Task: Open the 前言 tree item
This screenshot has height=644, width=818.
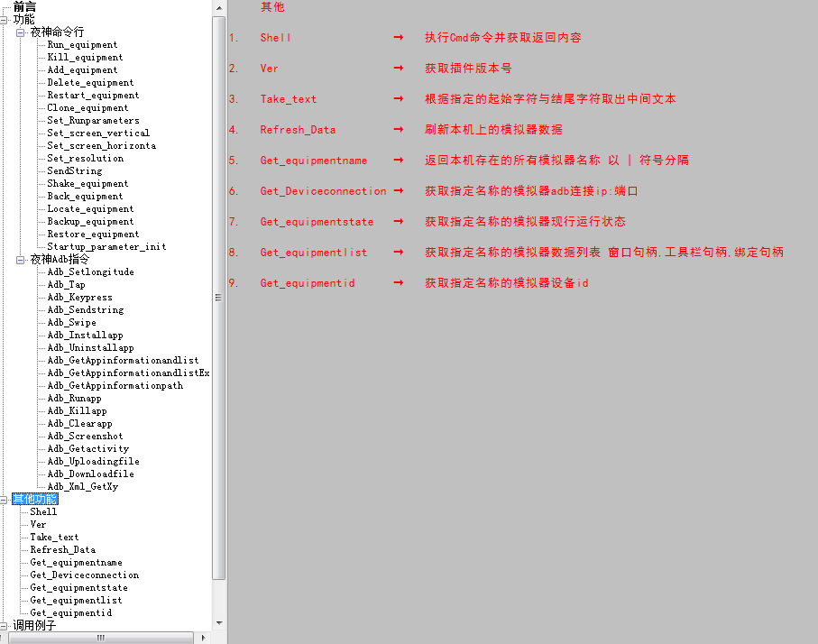Action: click(x=24, y=7)
